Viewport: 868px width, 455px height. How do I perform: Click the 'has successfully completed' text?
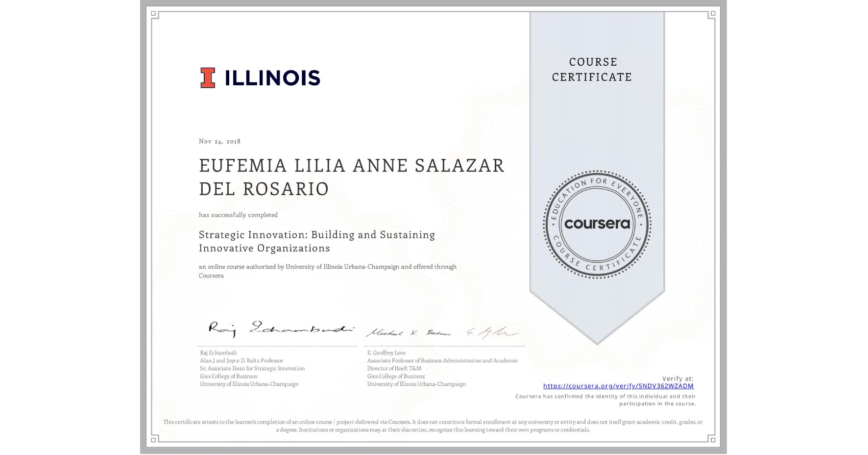click(x=238, y=215)
